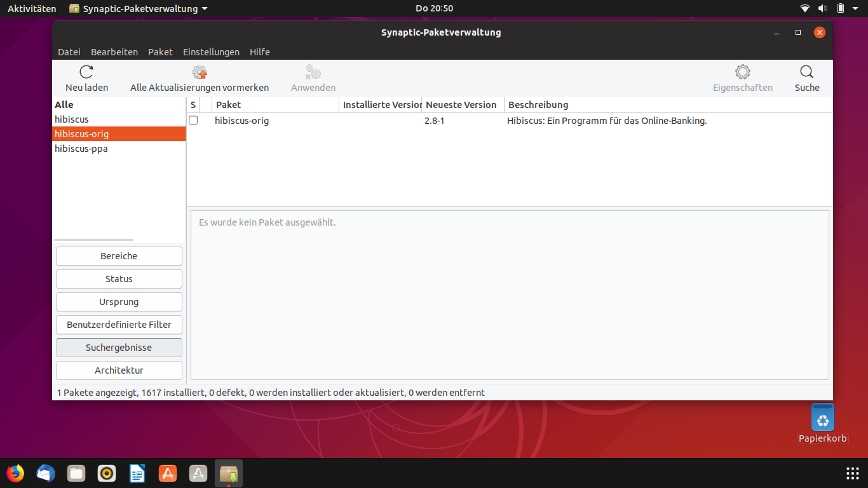Viewport: 868px width, 488px height.
Task: Click Synaptic package icon in dock
Action: tap(229, 473)
